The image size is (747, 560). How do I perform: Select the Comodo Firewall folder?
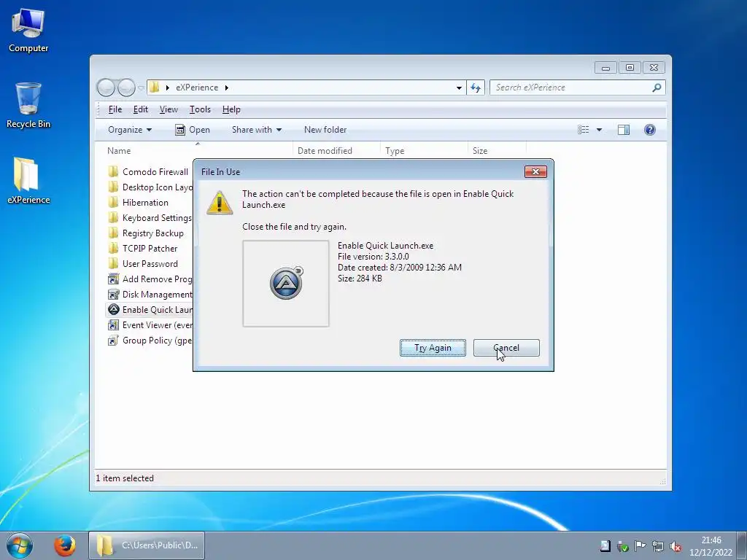[x=149, y=172]
